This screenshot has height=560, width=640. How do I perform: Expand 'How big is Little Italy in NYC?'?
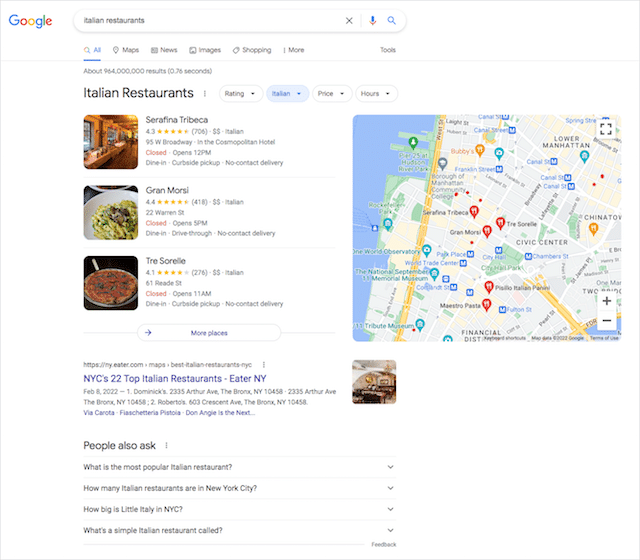pos(239,509)
